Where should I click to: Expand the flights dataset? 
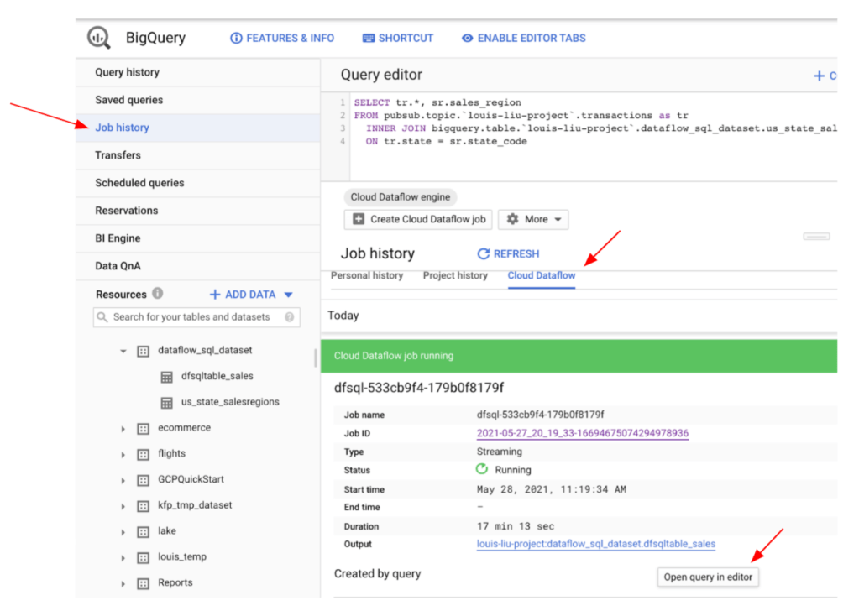[123, 455]
